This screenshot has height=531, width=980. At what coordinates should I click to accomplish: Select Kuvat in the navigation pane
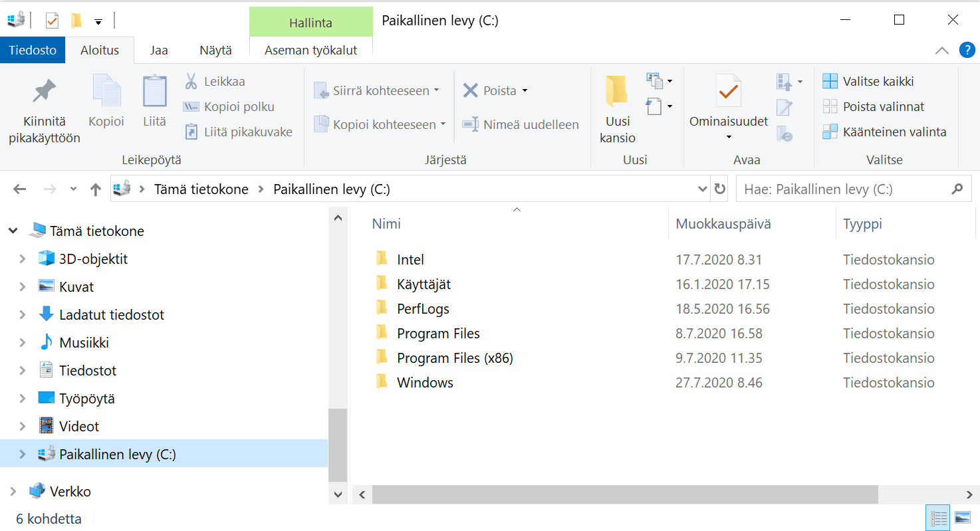[76, 287]
